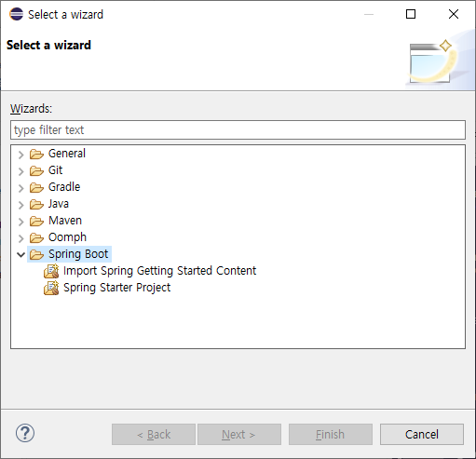Screen dimensions: 476x459
Task: Click the Oomph folder icon
Action: [x=36, y=237]
